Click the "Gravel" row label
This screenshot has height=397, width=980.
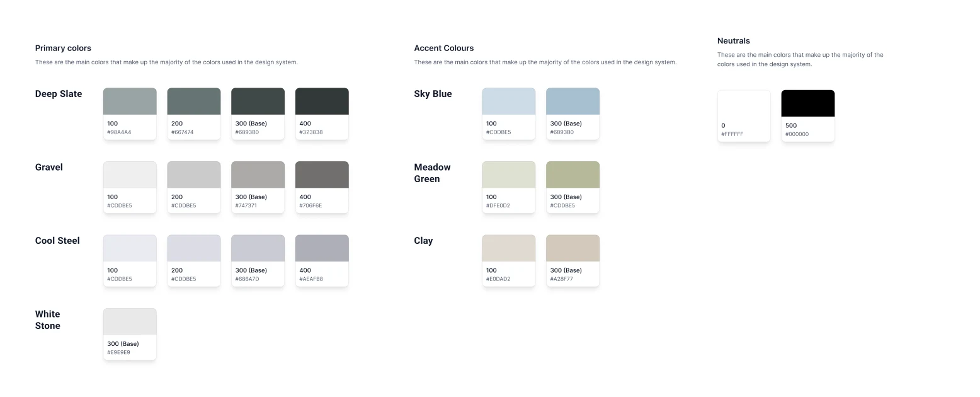click(x=49, y=167)
